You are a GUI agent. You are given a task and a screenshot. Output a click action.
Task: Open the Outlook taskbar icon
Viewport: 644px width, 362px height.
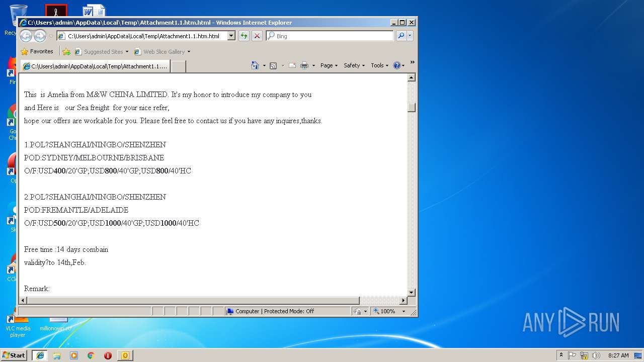point(125,355)
